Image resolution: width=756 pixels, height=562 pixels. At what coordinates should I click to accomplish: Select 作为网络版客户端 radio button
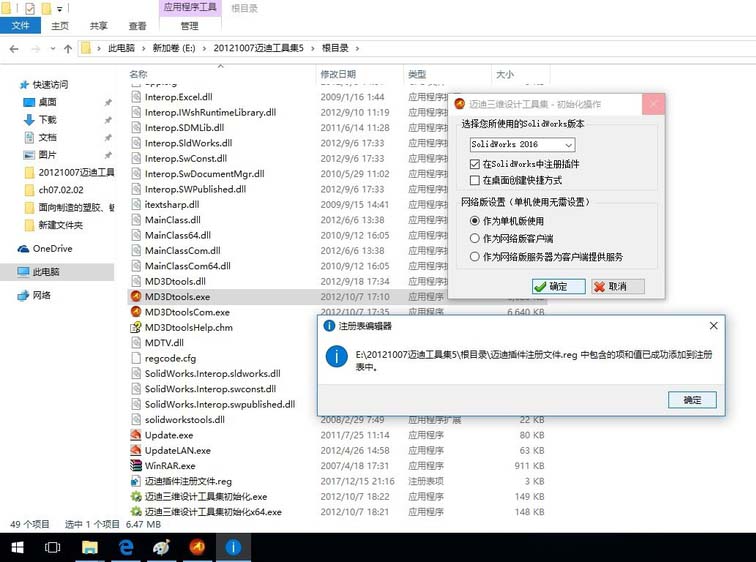[x=475, y=239]
